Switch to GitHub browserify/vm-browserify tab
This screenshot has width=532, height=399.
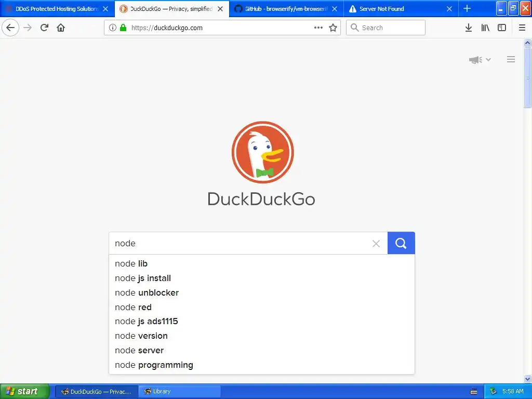click(x=286, y=9)
